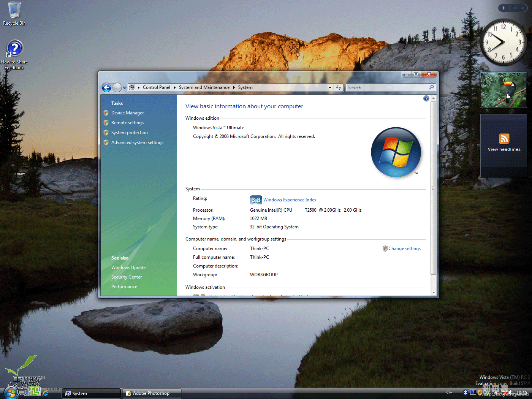Click the Search field in System window
This screenshot has width=532, height=399.
[x=387, y=88]
